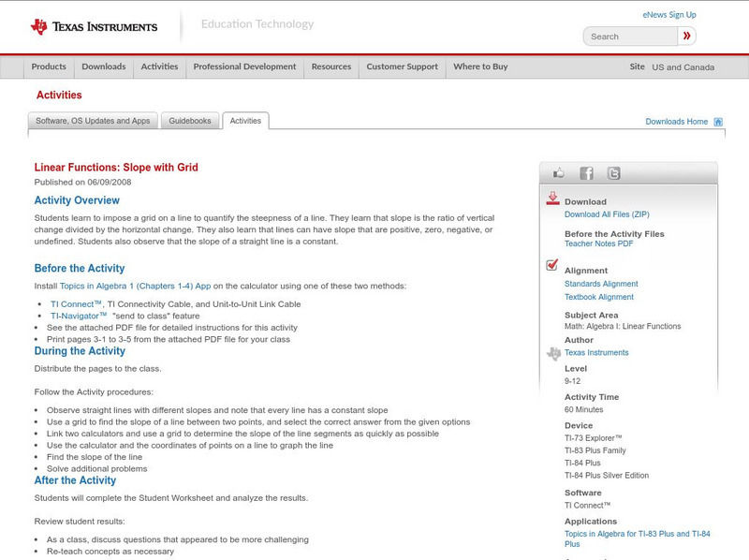This screenshot has height=560, width=749.
Task: Click Published on 06/09/2008 text
Action: tap(82, 182)
